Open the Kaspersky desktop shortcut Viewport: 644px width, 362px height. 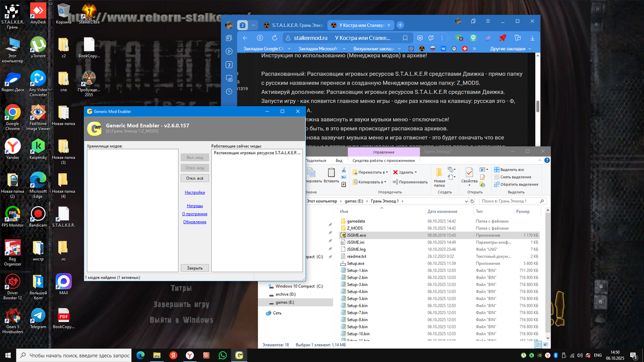click(38, 149)
